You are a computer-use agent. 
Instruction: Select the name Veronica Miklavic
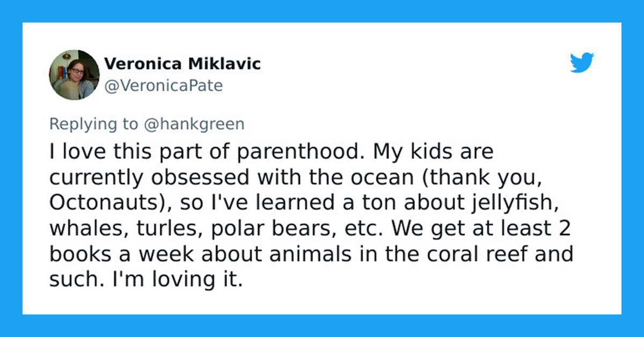(x=182, y=63)
